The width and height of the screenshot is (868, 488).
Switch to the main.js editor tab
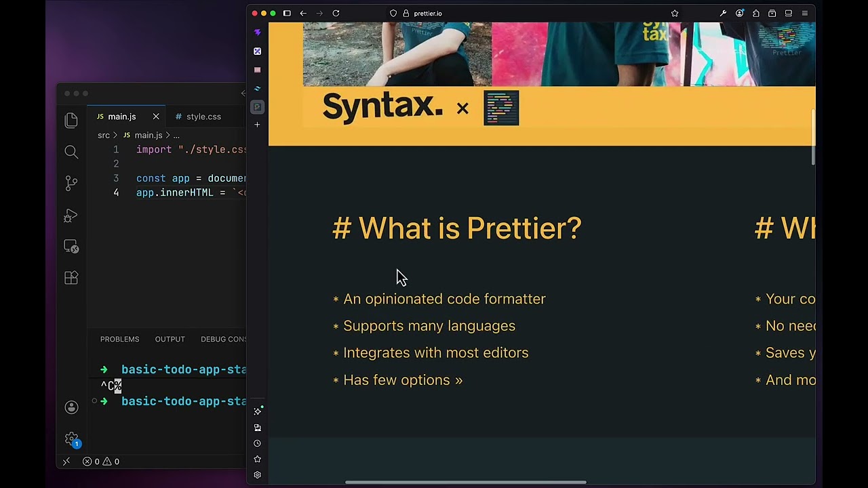121,117
